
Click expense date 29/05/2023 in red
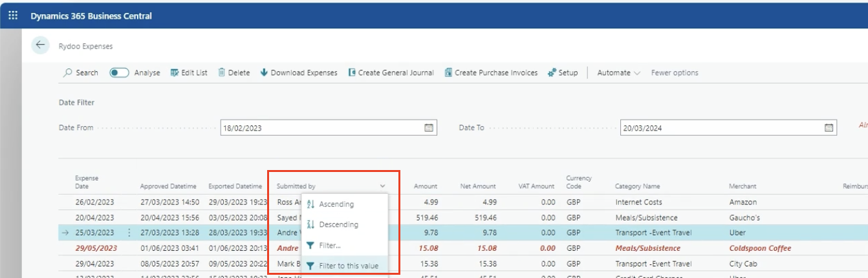pyautogui.click(x=96, y=248)
